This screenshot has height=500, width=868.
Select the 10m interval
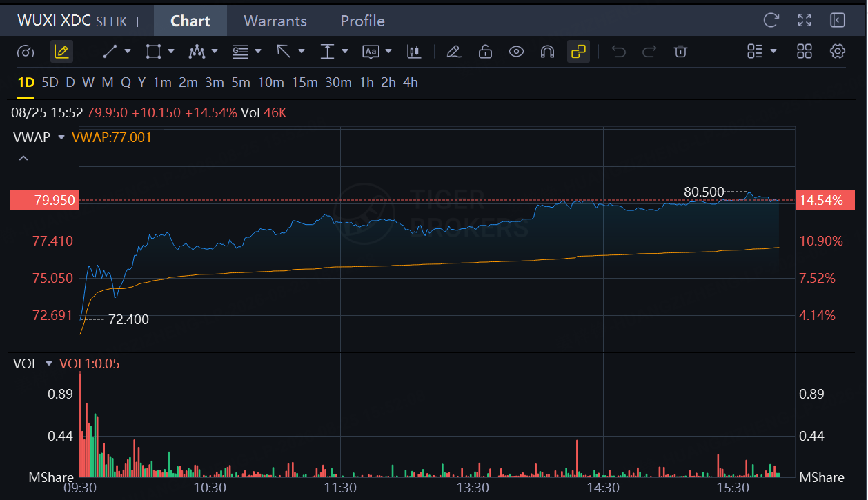click(x=271, y=83)
